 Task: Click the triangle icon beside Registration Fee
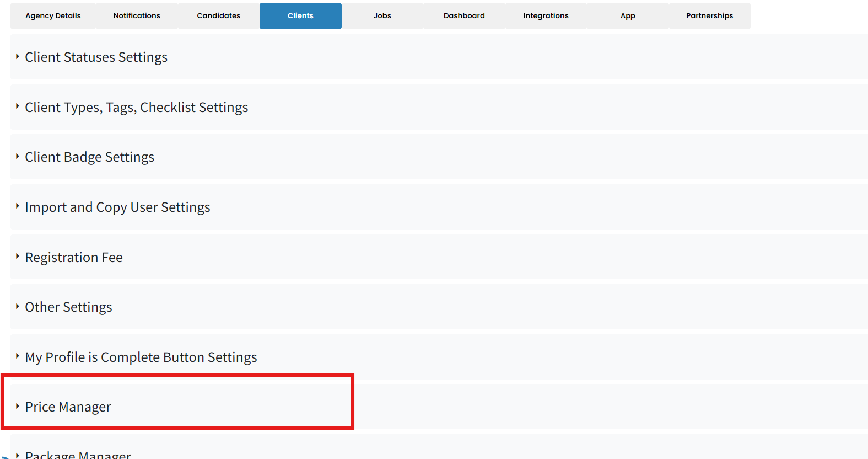[x=18, y=257]
